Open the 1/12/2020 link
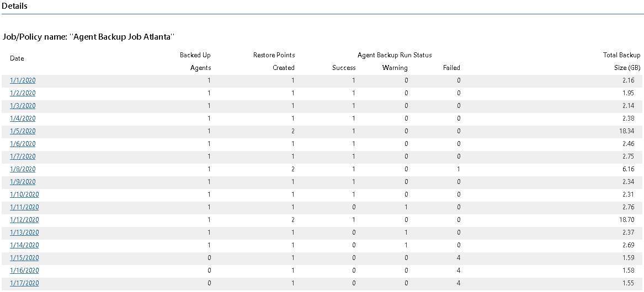The image size is (644, 292). (24, 220)
